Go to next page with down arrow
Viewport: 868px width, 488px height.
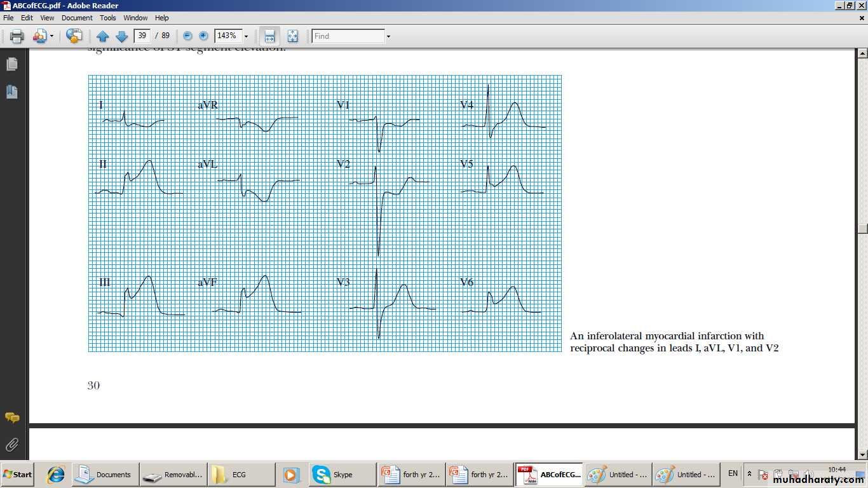pos(121,36)
